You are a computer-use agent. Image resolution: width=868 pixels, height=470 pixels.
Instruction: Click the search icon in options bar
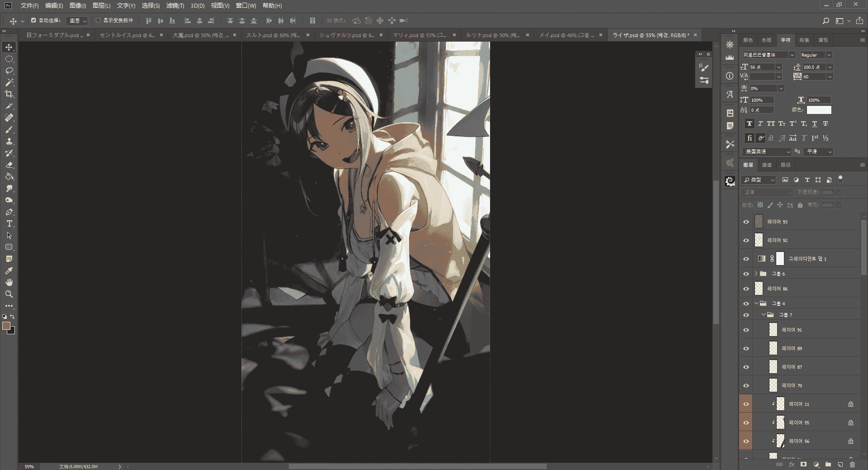(x=826, y=21)
